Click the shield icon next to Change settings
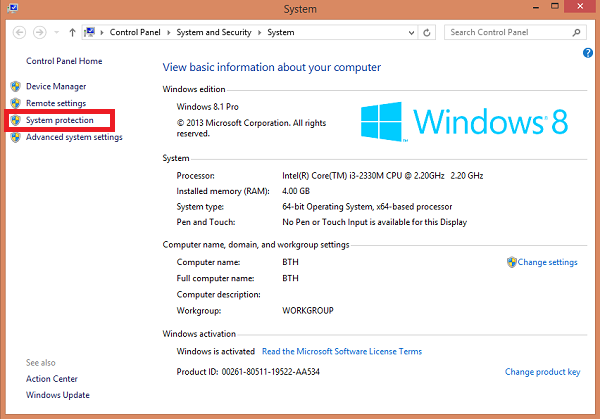 (x=511, y=262)
